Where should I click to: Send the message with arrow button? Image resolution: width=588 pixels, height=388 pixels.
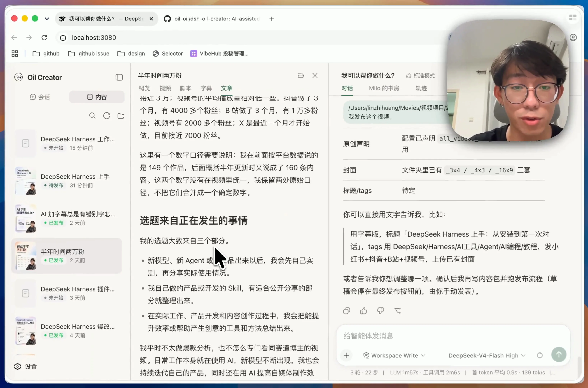pyautogui.click(x=559, y=355)
